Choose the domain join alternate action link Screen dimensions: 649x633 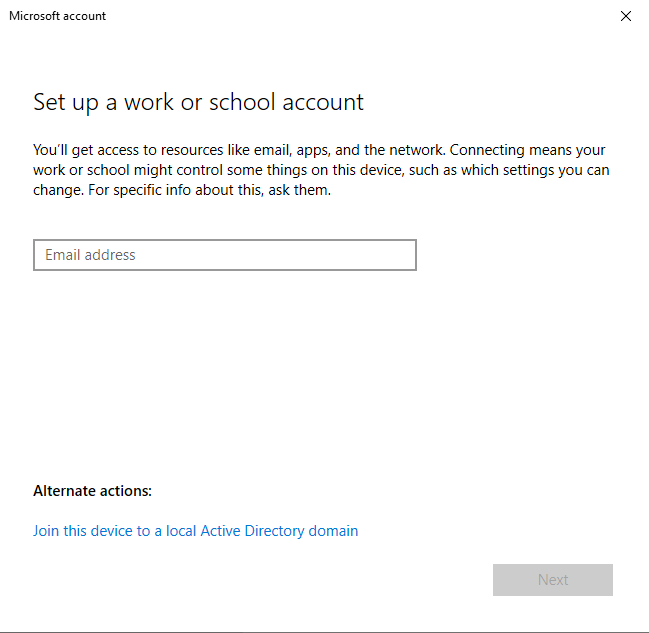[x=195, y=531]
